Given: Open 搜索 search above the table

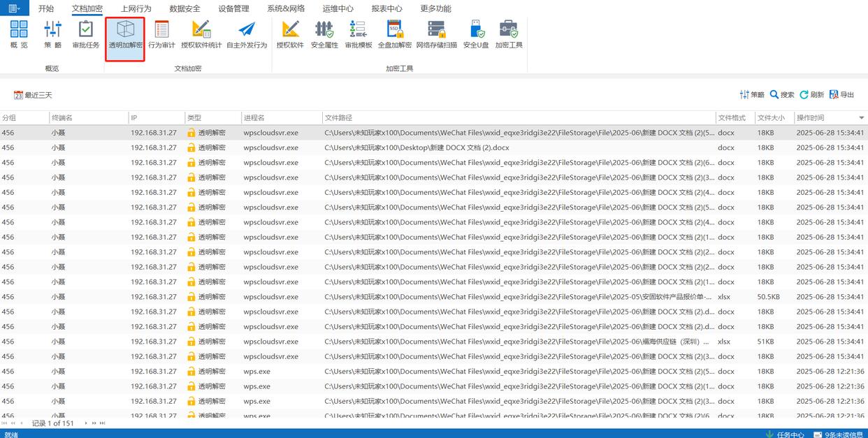Looking at the screenshot, I should click(x=782, y=95).
